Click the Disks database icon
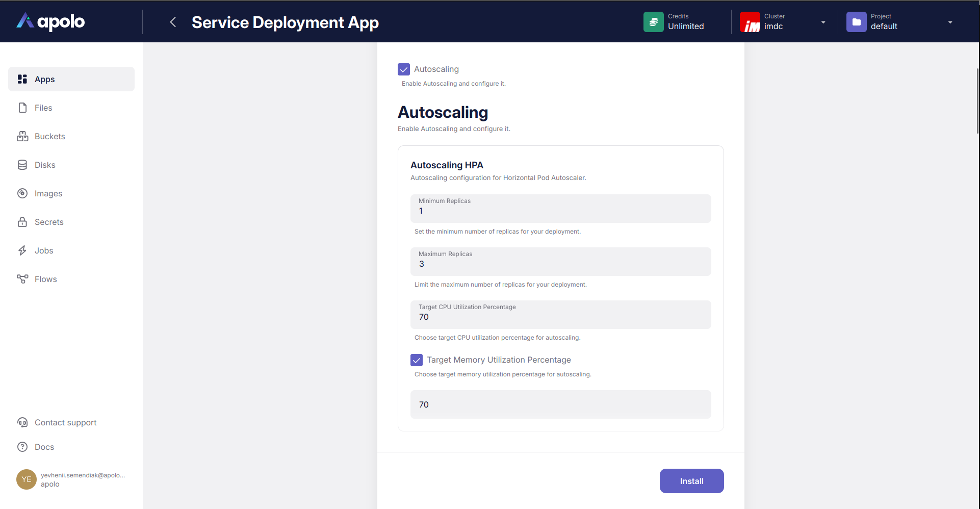980x509 pixels. click(22, 165)
